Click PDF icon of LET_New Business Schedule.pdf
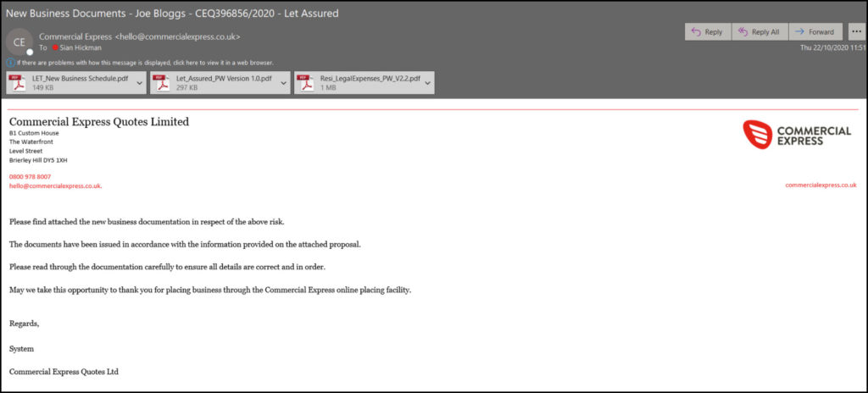The height and width of the screenshot is (393, 868). (x=17, y=82)
